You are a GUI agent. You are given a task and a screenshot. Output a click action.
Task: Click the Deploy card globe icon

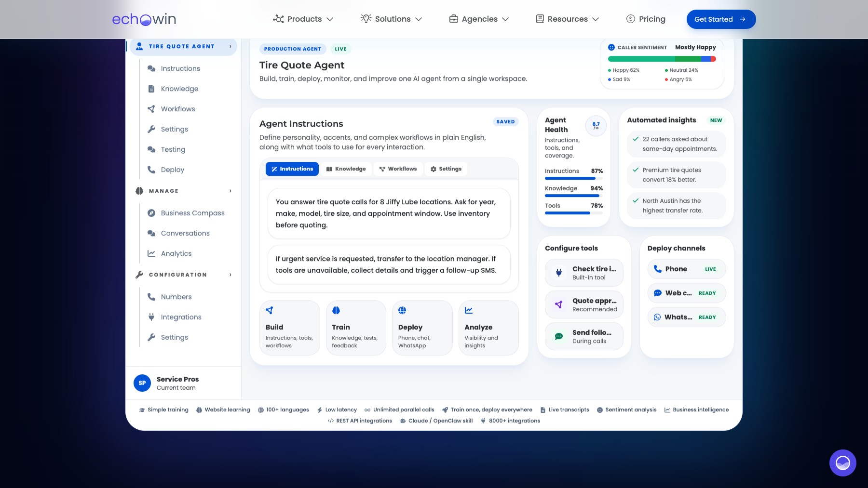coord(402,310)
